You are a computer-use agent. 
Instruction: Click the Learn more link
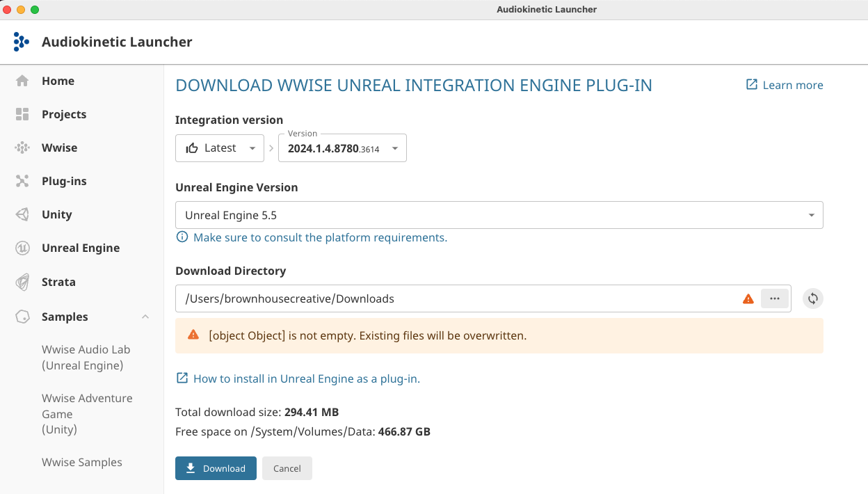(793, 85)
